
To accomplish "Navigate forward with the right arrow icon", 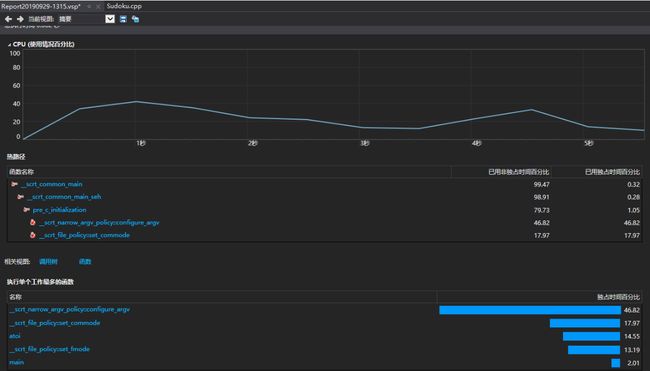I will pos(20,19).
